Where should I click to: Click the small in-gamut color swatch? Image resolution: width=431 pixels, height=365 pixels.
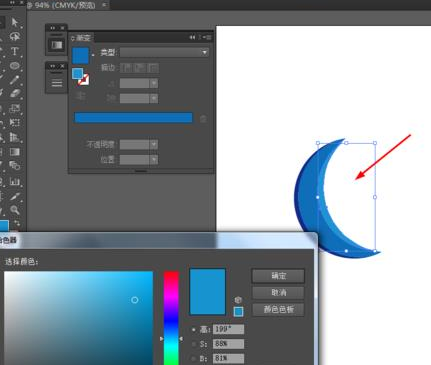click(x=238, y=312)
